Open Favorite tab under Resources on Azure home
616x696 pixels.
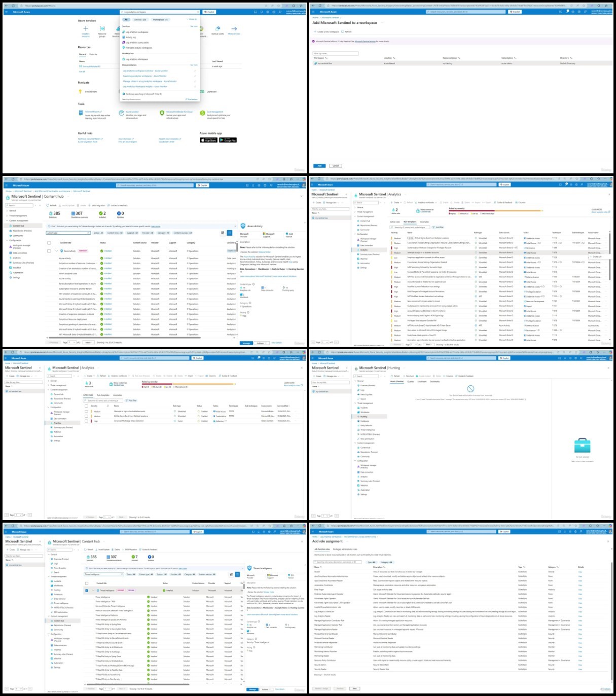pyautogui.click(x=93, y=54)
